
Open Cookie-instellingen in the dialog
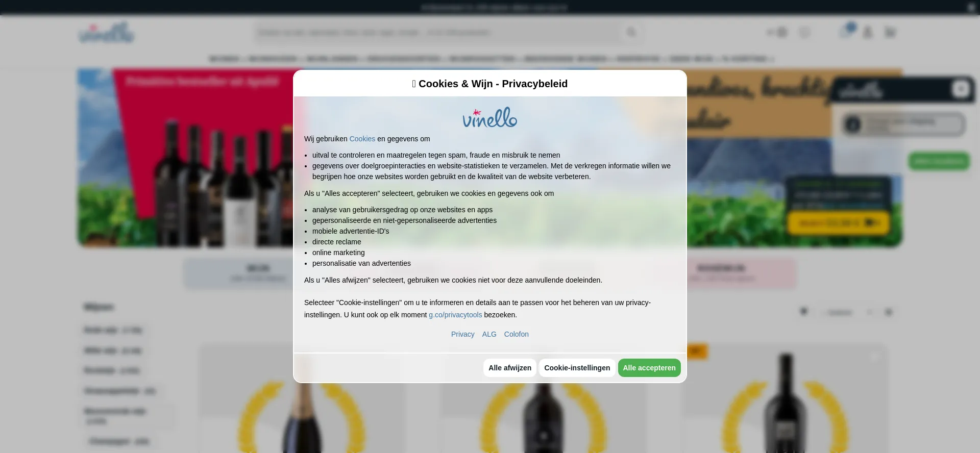[x=577, y=368]
